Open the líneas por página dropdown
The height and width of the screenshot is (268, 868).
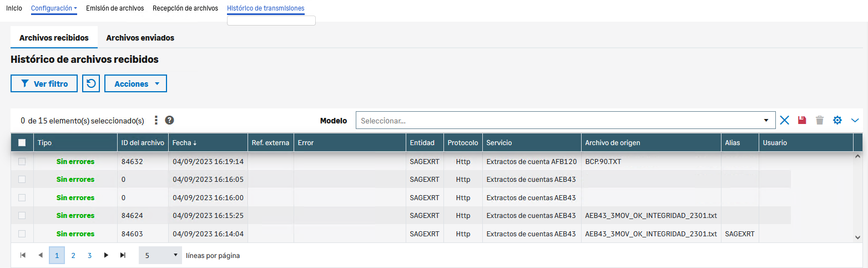(x=160, y=255)
